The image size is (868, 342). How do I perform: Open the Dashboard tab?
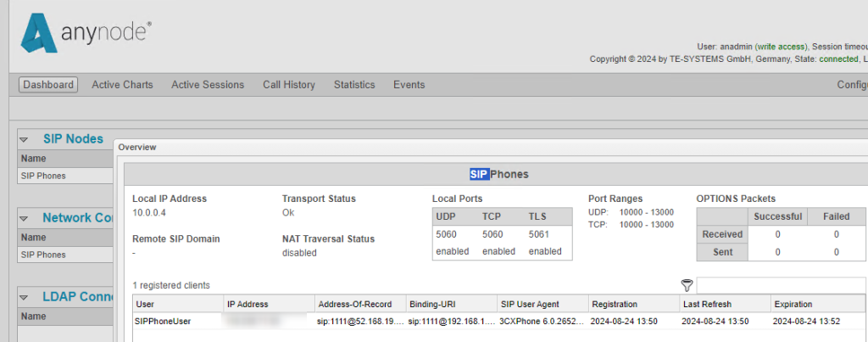pyautogui.click(x=48, y=85)
